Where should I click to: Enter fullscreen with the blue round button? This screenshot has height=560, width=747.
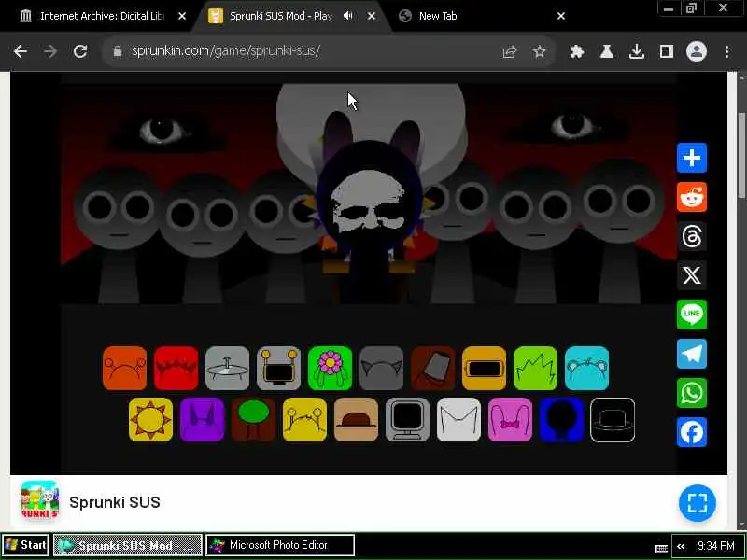pyautogui.click(x=697, y=503)
